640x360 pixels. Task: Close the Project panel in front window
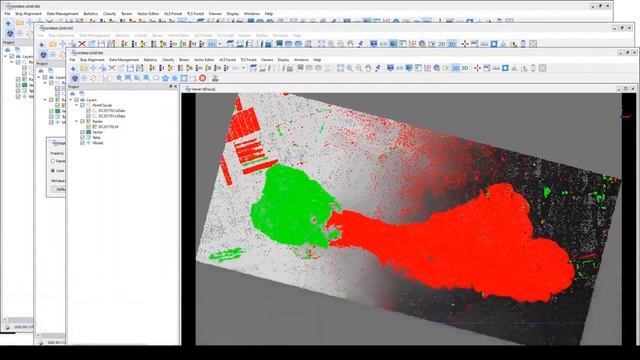click(176, 87)
